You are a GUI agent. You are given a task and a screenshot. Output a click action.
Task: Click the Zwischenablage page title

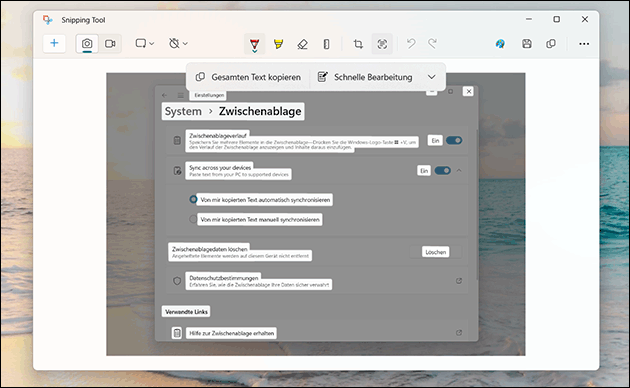coord(260,111)
